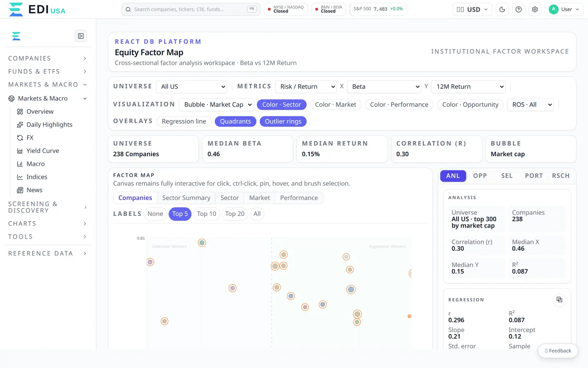Switch to the Sector Summary tab
588x368 pixels.
pyautogui.click(x=186, y=198)
